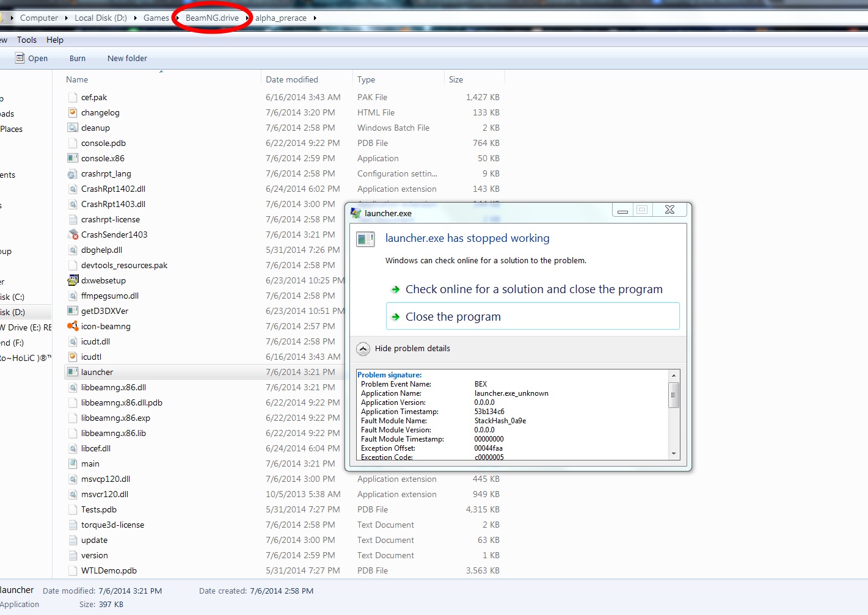Click the version text document icon
Image resolution: width=868 pixels, height=615 pixels.
click(73, 555)
